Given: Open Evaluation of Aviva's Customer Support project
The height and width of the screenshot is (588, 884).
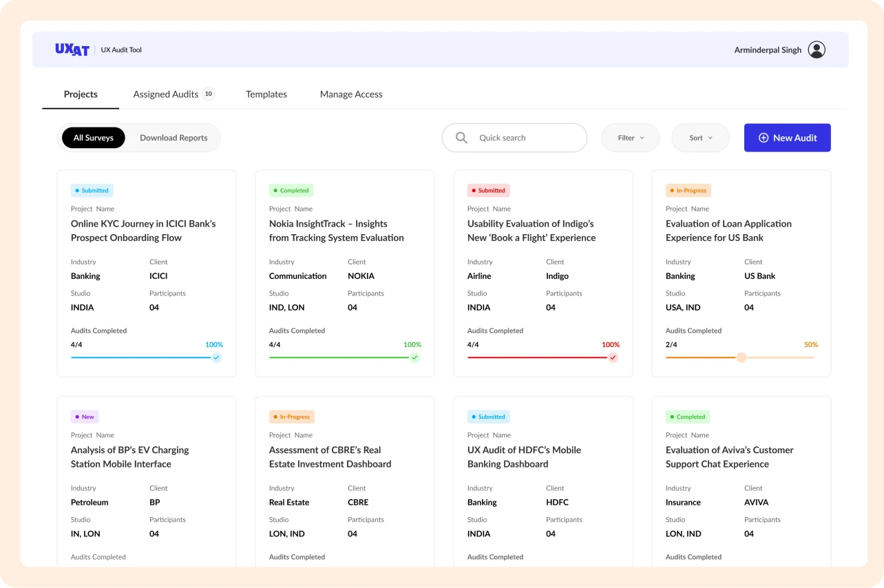Looking at the screenshot, I should tap(729, 457).
